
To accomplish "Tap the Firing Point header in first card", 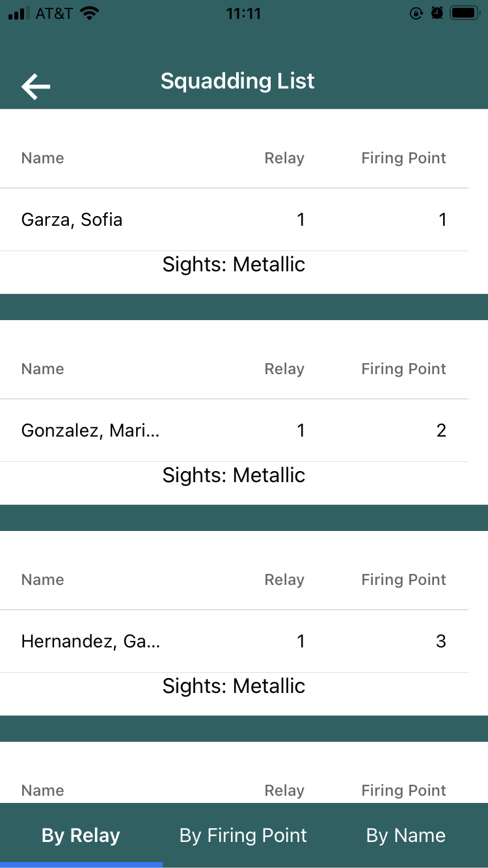I will click(x=403, y=158).
